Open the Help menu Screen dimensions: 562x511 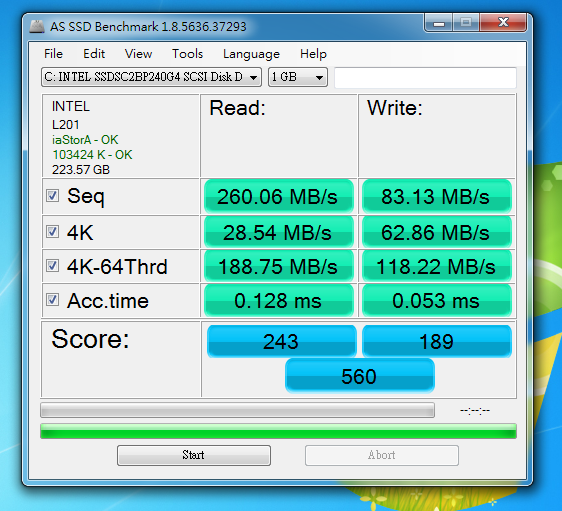pyautogui.click(x=313, y=54)
